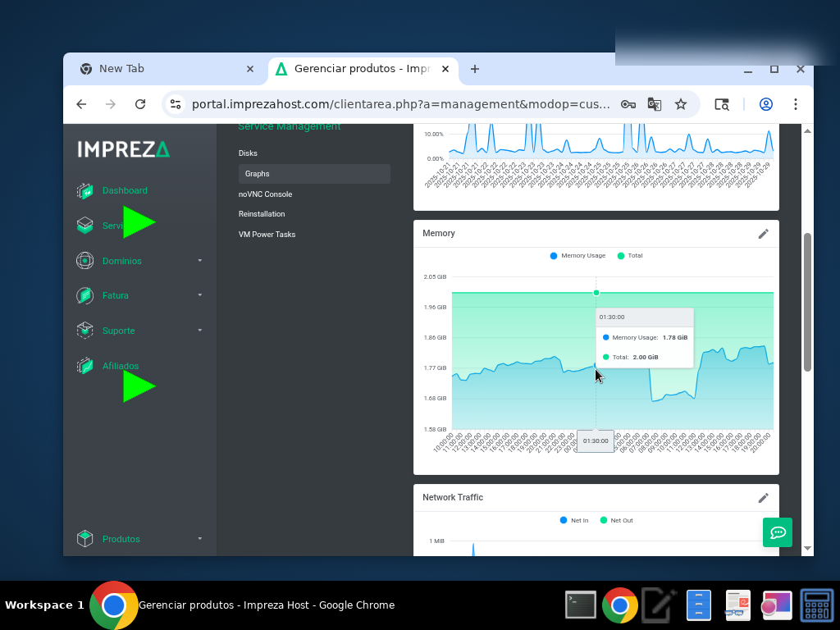Click the address bar URL field
This screenshot has width=840, height=630.
[x=400, y=104]
